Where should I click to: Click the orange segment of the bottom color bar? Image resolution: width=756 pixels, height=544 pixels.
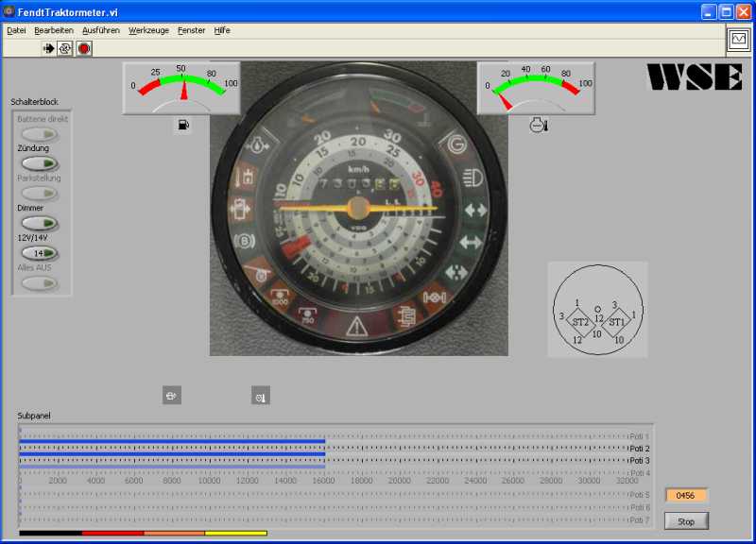175,533
